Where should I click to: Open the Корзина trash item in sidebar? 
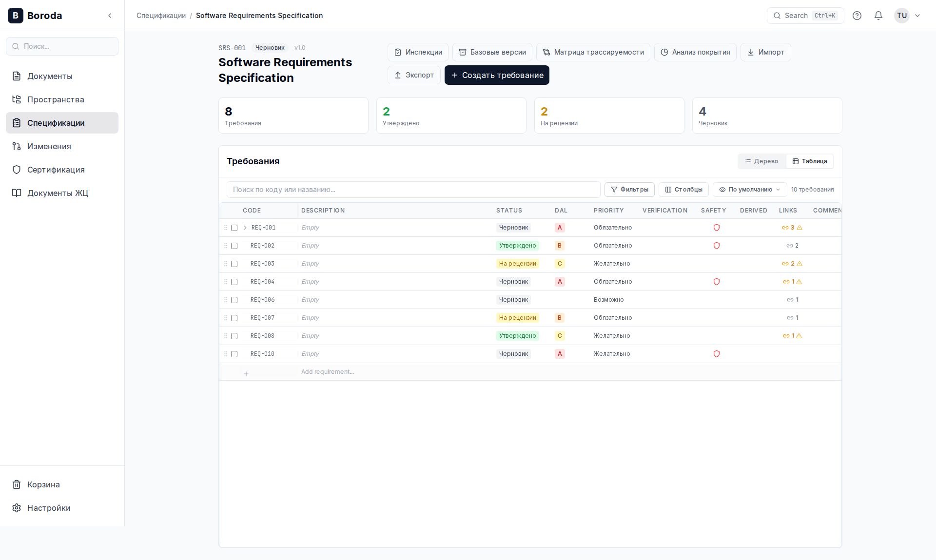pos(43,484)
